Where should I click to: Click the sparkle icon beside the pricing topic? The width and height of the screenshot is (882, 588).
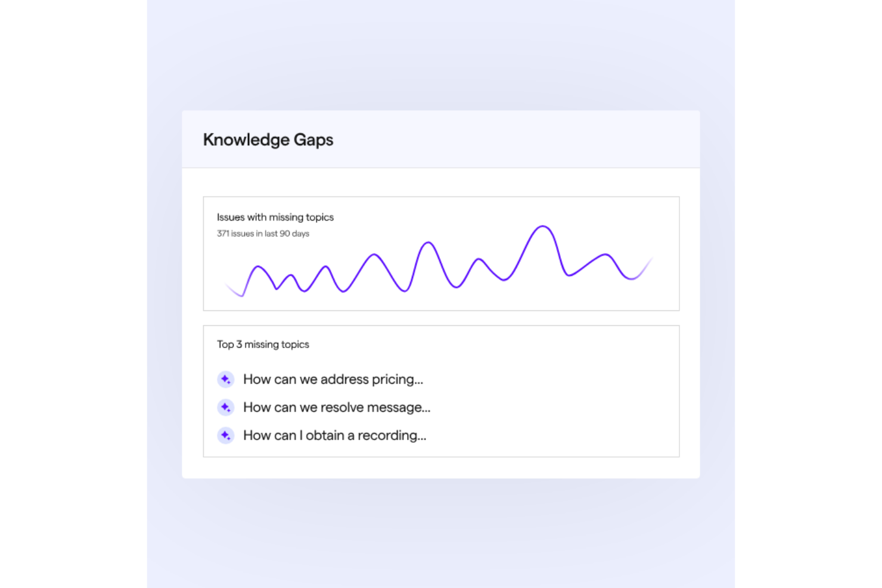(225, 379)
